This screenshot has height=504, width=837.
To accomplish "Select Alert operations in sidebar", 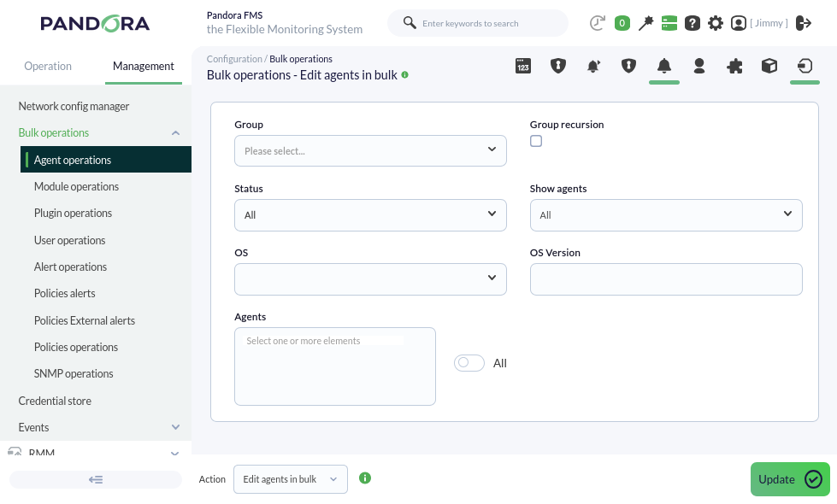I will pos(70,267).
